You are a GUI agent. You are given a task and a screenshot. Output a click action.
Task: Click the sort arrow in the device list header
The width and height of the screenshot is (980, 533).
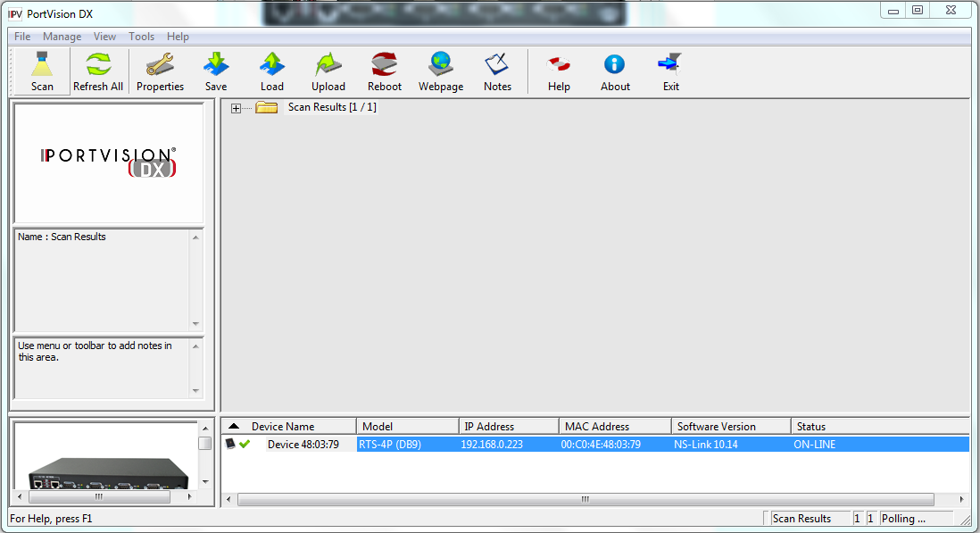(234, 426)
